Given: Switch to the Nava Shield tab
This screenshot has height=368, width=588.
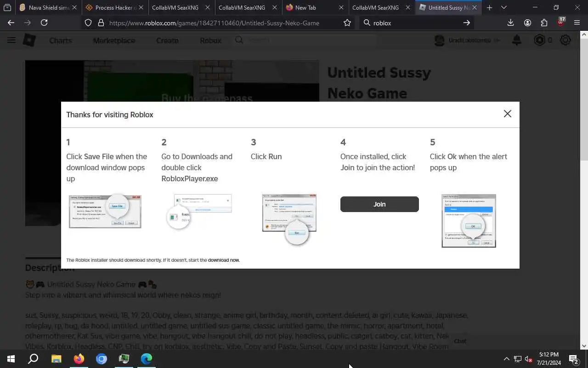Looking at the screenshot, I should coord(48,7).
